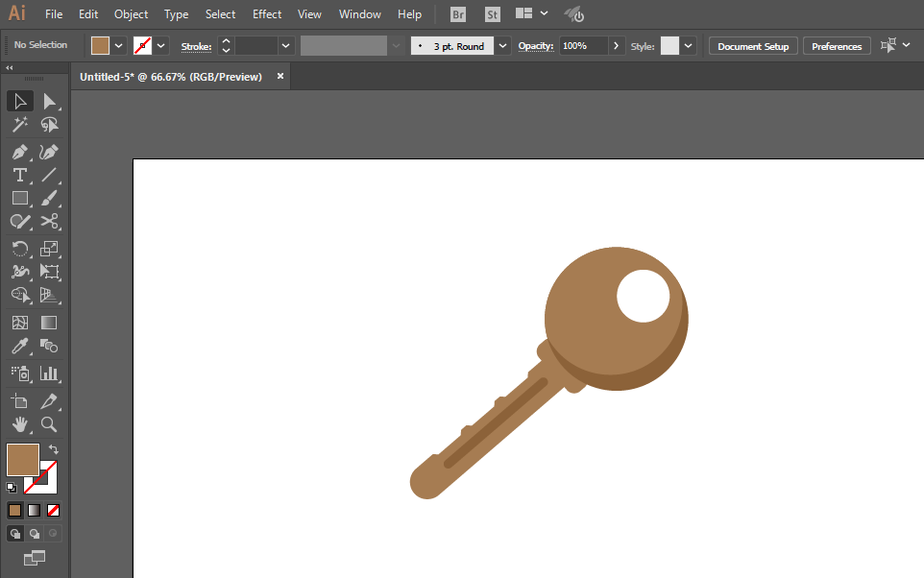Open Adobe Bridge via the Br icon
This screenshot has height=578, width=924.
coord(458,14)
